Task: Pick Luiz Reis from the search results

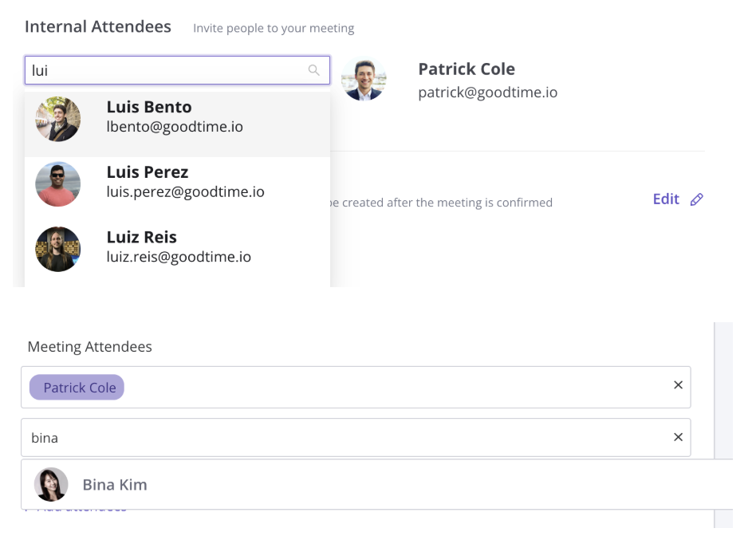Action: click(177, 254)
